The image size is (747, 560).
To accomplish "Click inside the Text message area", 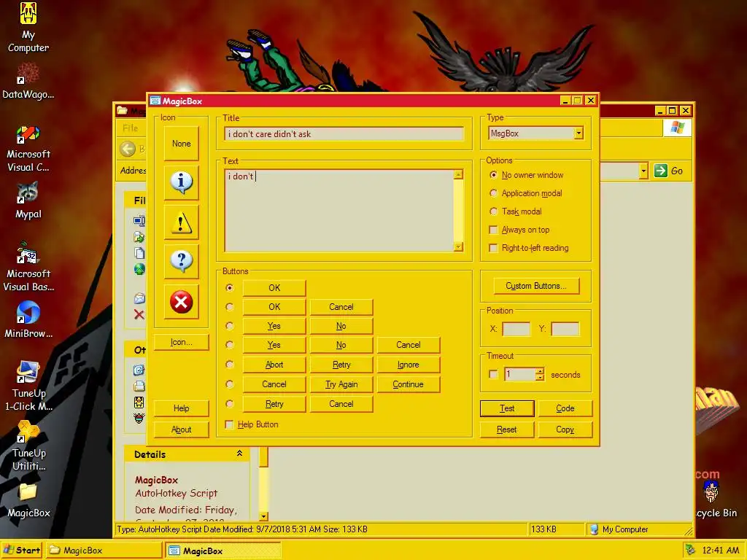I will pyautogui.click(x=338, y=210).
